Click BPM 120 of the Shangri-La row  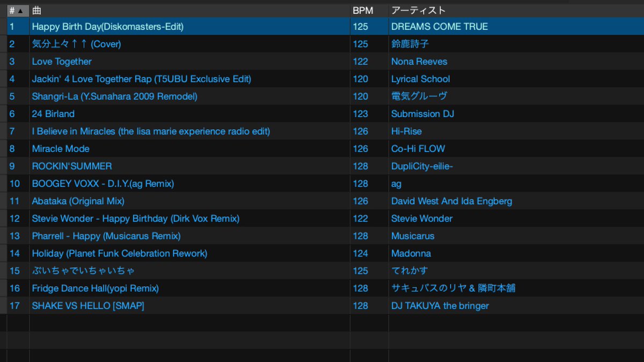pos(361,97)
